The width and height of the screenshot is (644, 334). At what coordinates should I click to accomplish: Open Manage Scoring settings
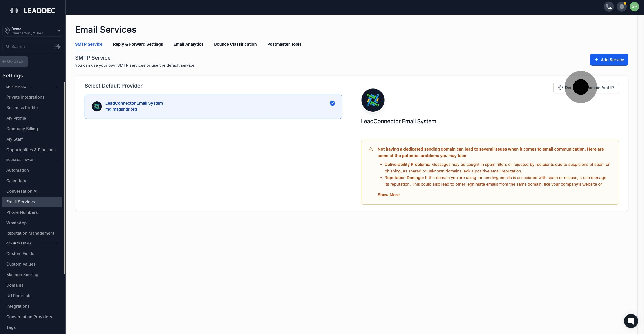(22, 275)
